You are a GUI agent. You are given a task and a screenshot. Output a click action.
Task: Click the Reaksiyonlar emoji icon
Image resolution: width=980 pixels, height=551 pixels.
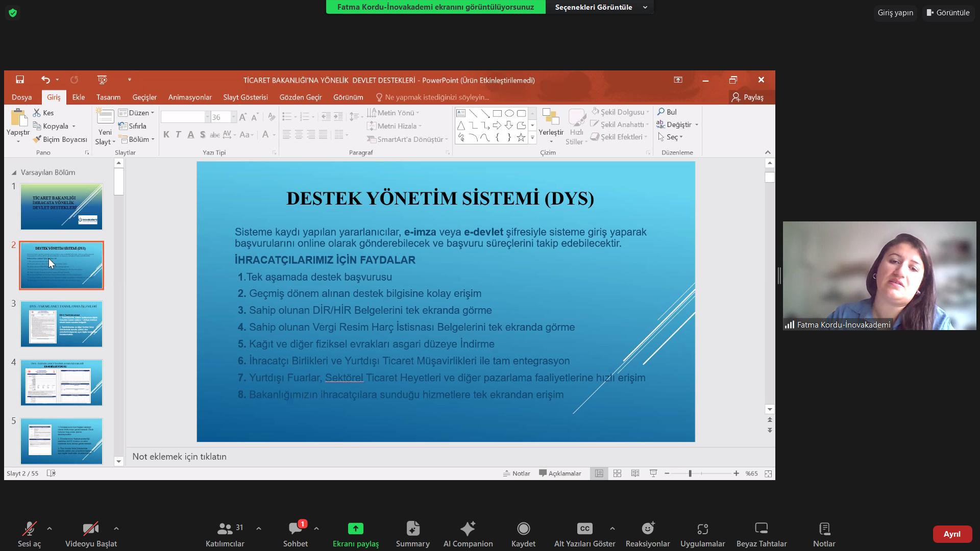(647, 529)
